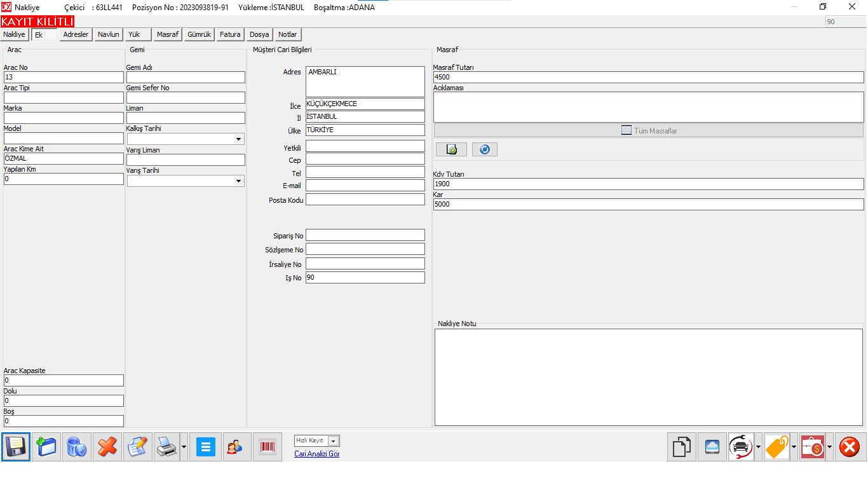Switch to the Fatura tab
868x478 pixels.
230,34
